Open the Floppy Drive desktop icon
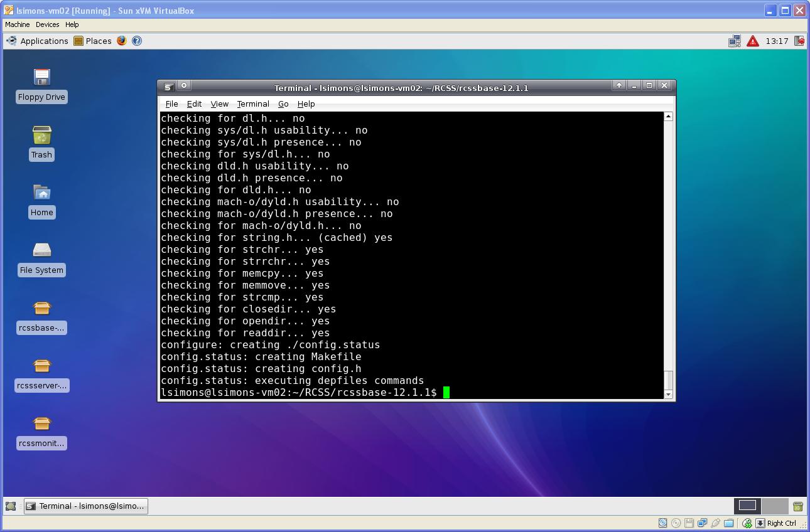This screenshot has height=532, width=810. point(41,78)
